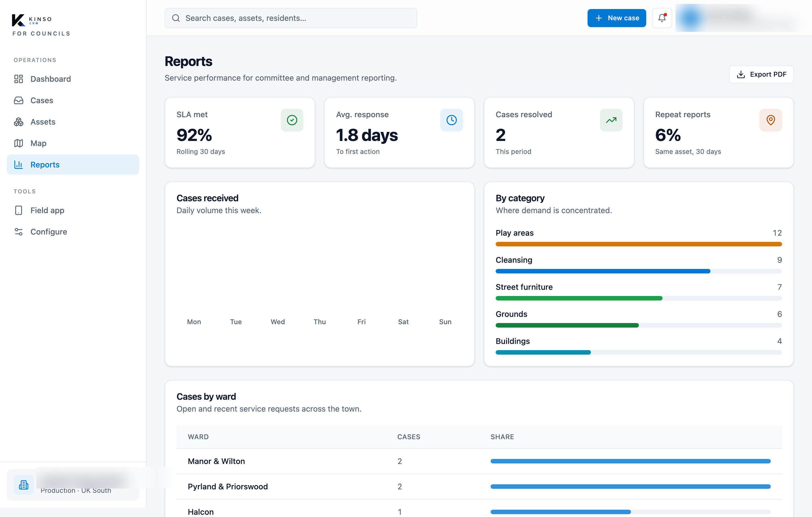
Task: Click the Cases inbox icon
Action: 19,101
